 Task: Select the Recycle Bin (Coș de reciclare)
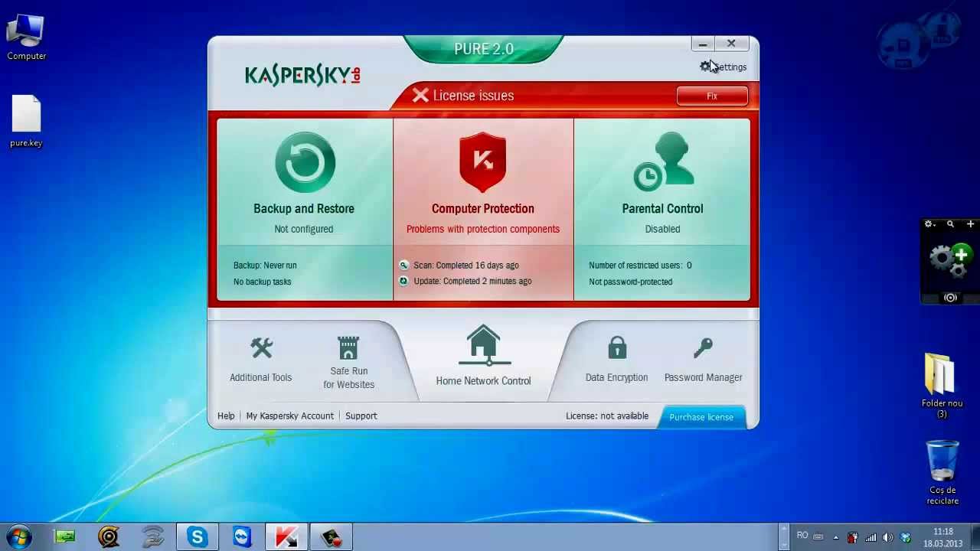point(942,472)
